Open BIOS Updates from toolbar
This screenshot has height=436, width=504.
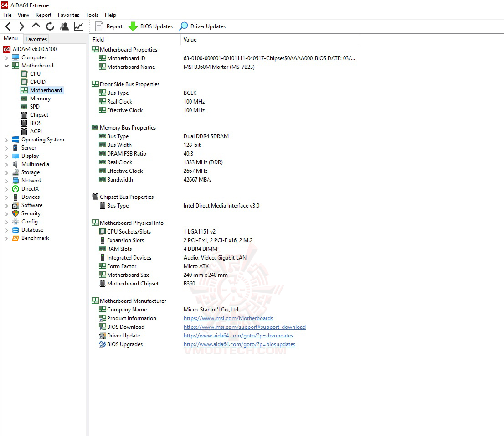pos(150,26)
